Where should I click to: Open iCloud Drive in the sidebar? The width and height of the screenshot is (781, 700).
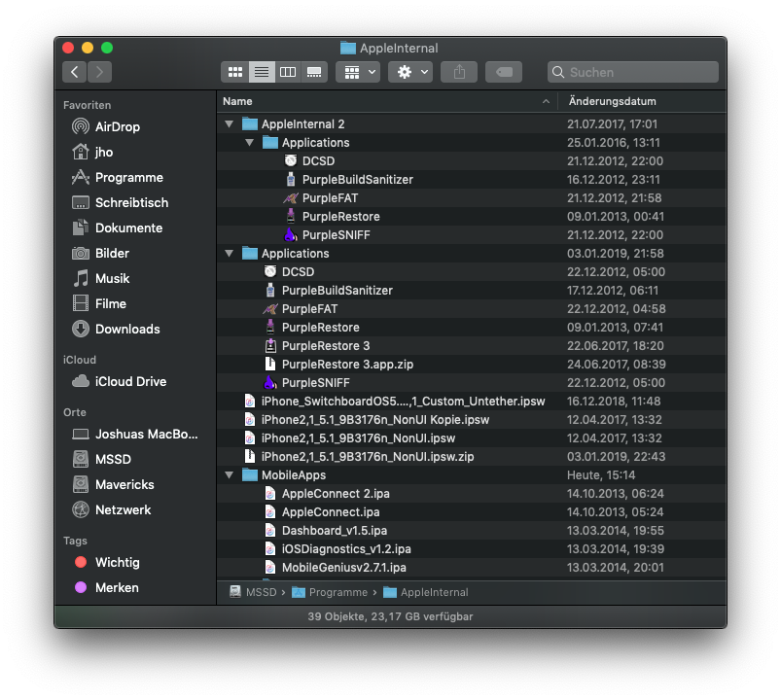tap(119, 381)
